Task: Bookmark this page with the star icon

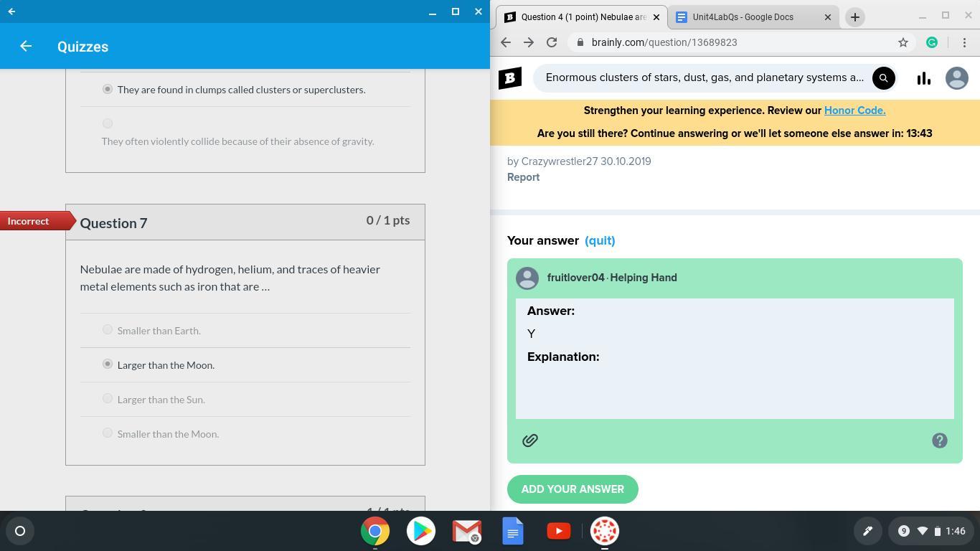Action: (903, 42)
